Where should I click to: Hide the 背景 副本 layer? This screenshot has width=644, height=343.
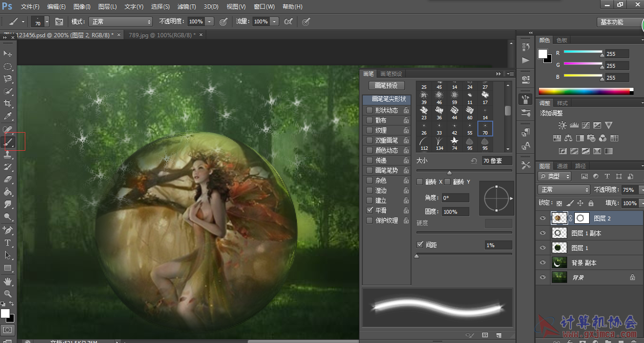(542, 263)
